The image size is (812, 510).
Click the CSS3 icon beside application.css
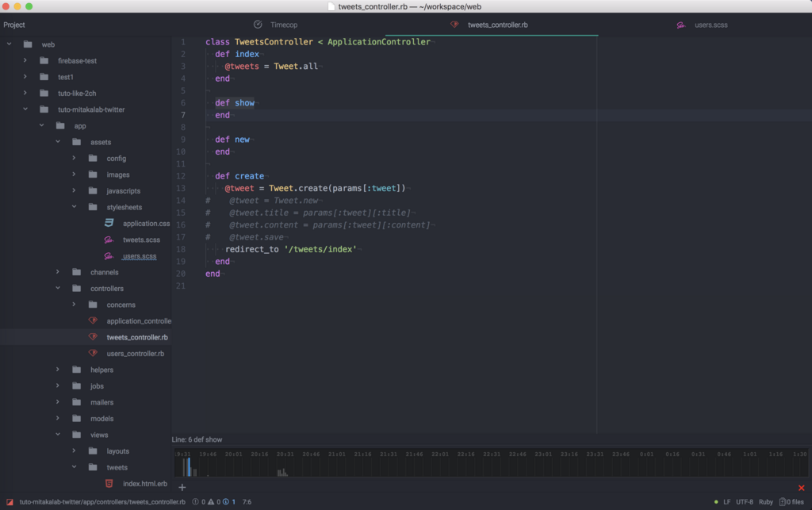(109, 223)
